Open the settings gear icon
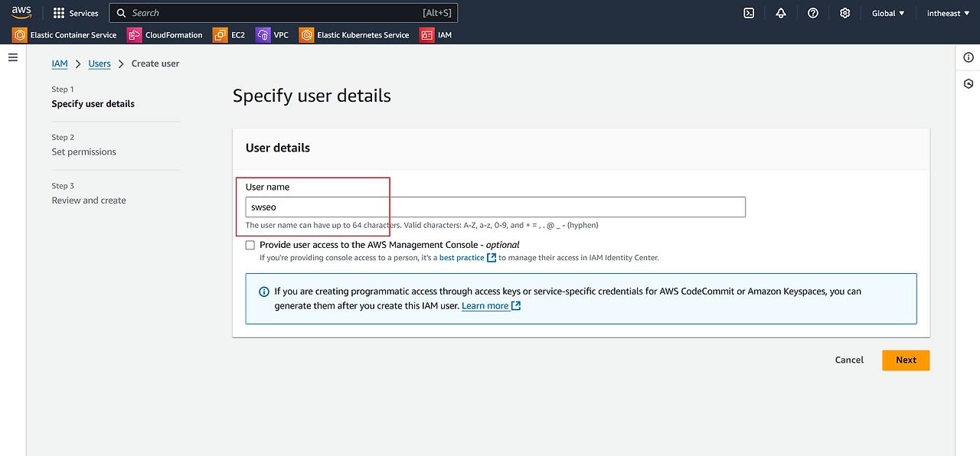This screenshot has width=980, height=456. (x=845, y=13)
